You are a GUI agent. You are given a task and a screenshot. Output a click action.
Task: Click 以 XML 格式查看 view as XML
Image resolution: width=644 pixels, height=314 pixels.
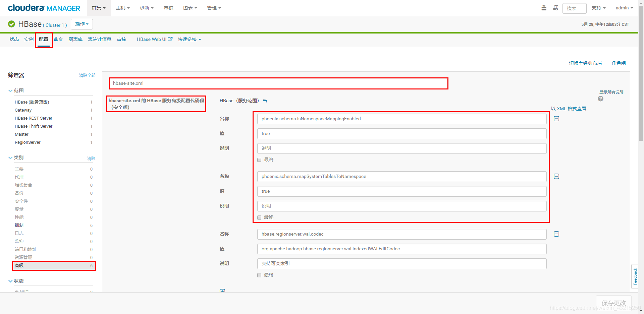pyautogui.click(x=569, y=109)
